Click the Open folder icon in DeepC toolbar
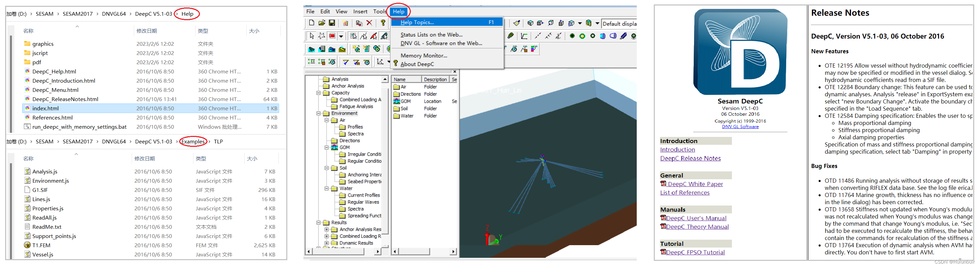Screen dimensions: 980x267 [x=322, y=23]
